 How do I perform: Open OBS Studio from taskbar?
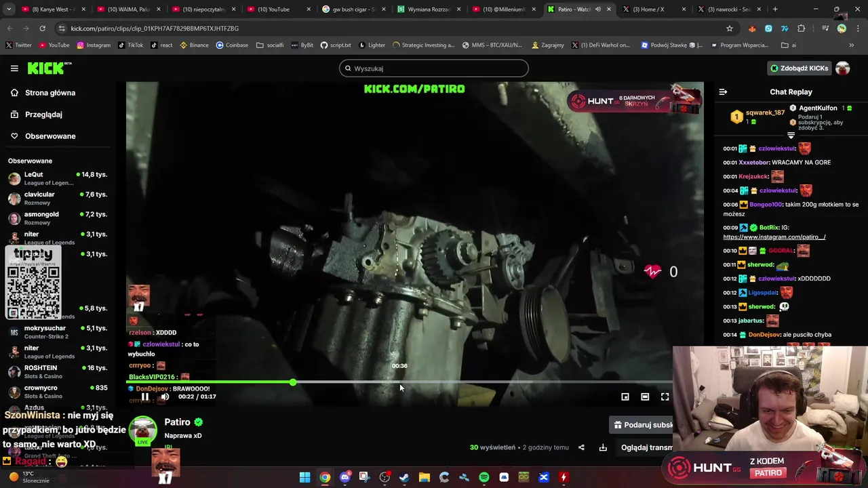[384, 477]
